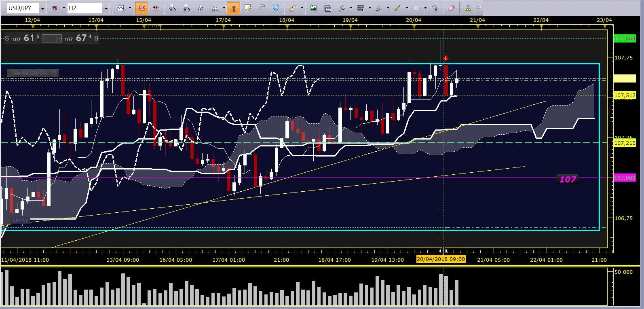
Task: Click the chart type icon
Action: coord(120,8)
